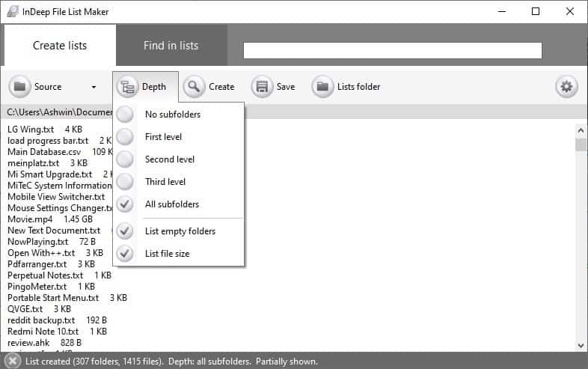Open the Lists folder icon
Screen dimensions: 588x369
[x=322, y=87]
